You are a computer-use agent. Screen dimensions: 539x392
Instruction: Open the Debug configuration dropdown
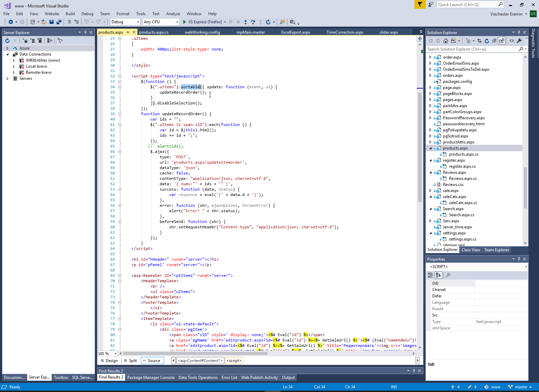[x=138, y=22]
